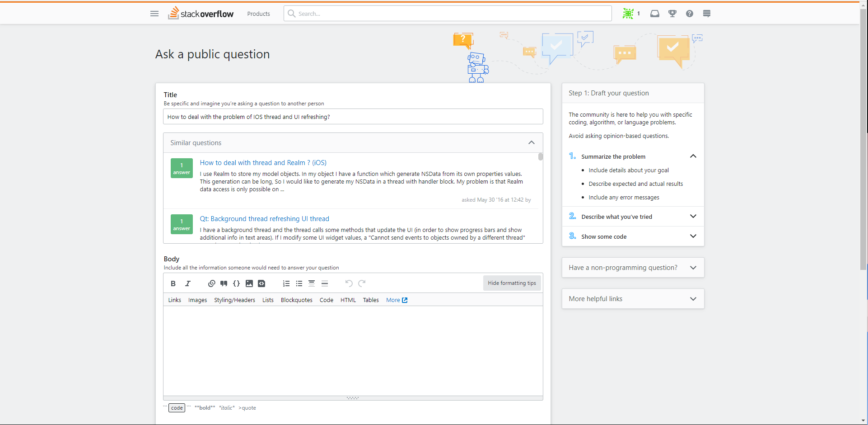Image resolution: width=868 pixels, height=425 pixels.
Task: Show the Code formatting tips tab
Action: (327, 300)
